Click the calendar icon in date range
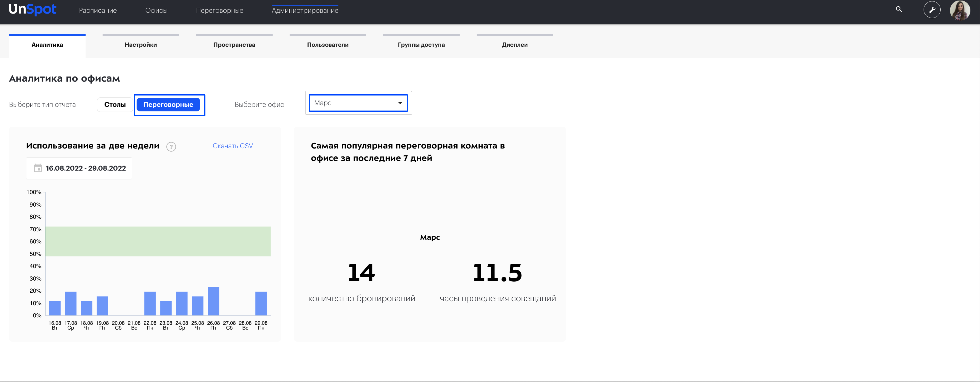This screenshot has width=980, height=382. point(38,168)
